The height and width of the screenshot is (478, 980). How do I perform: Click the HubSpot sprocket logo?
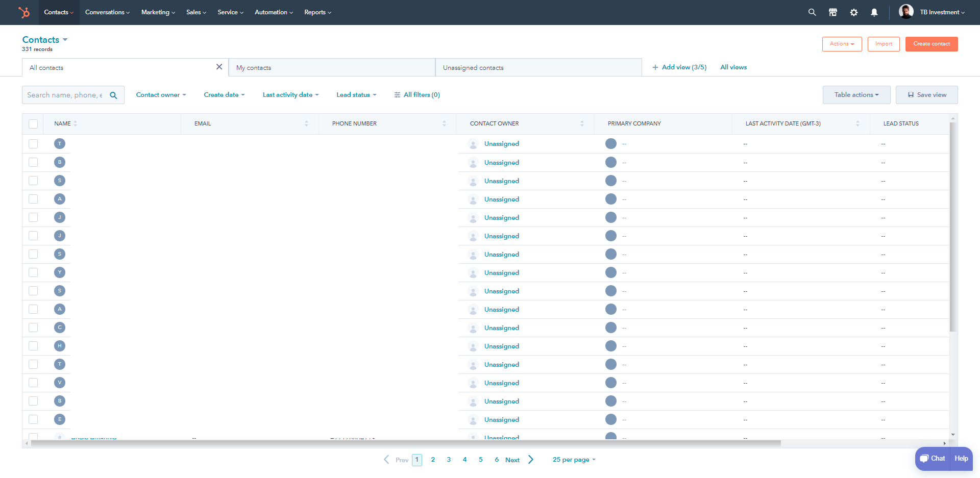pos(24,12)
